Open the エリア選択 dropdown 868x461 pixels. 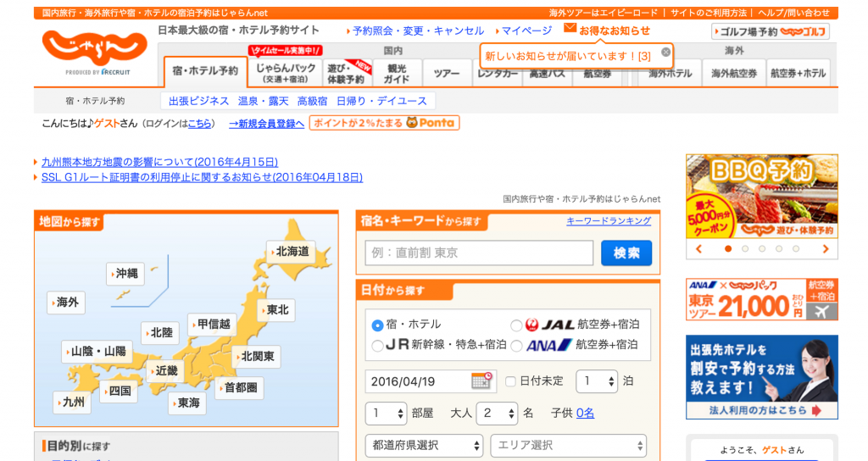point(569,445)
